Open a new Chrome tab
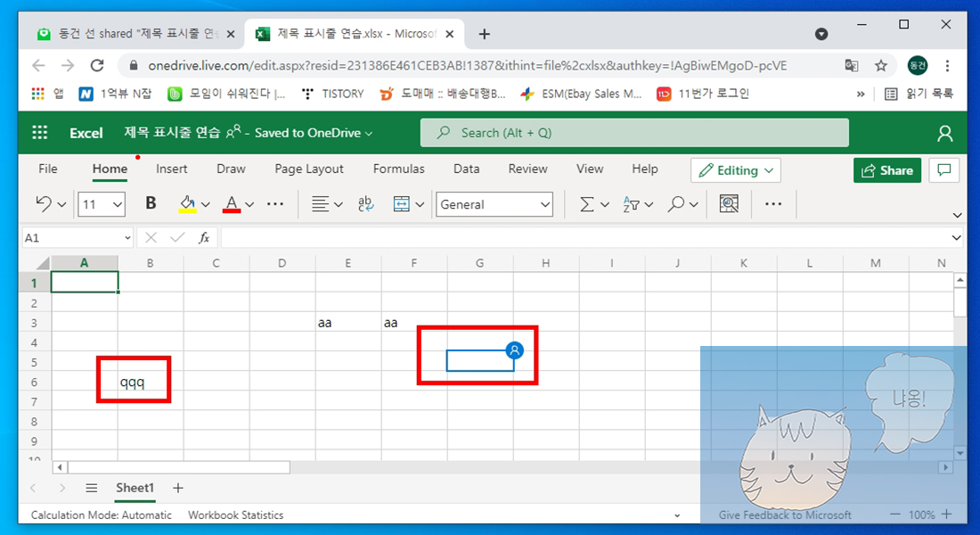Image resolution: width=980 pixels, height=535 pixels. tap(485, 34)
